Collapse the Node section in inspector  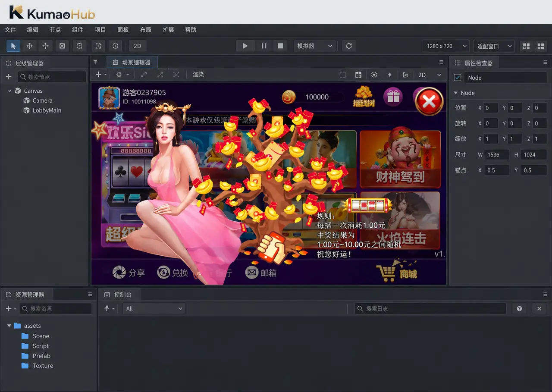(x=456, y=93)
